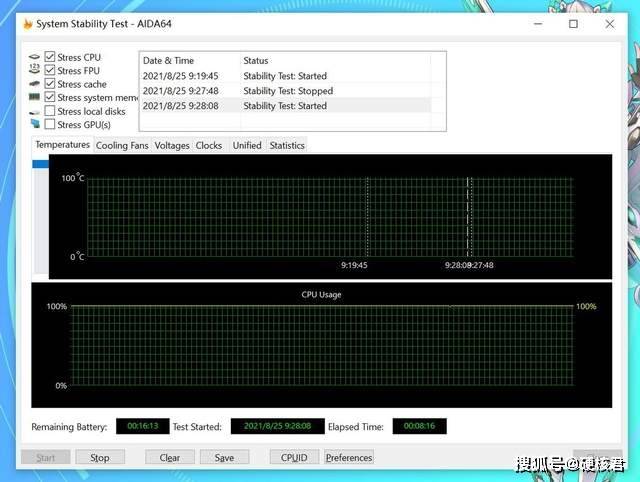Select the 9:27:48 Stability Test Stopped log row

click(285, 91)
